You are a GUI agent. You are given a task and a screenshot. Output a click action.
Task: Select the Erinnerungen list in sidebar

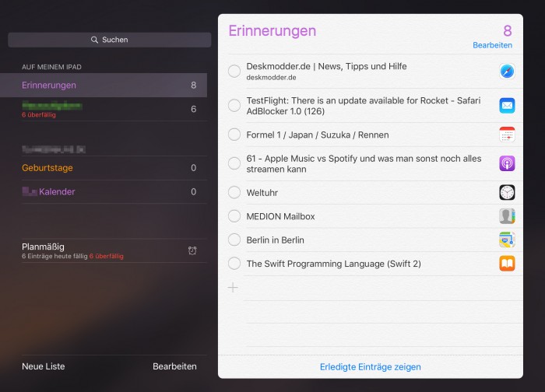[x=104, y=85]
